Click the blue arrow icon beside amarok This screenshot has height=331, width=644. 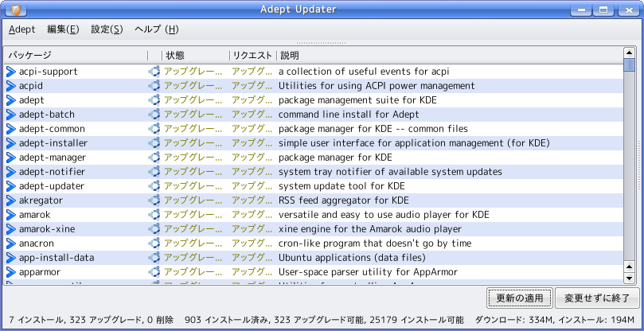pyautogui.click(x=10, y=215)
